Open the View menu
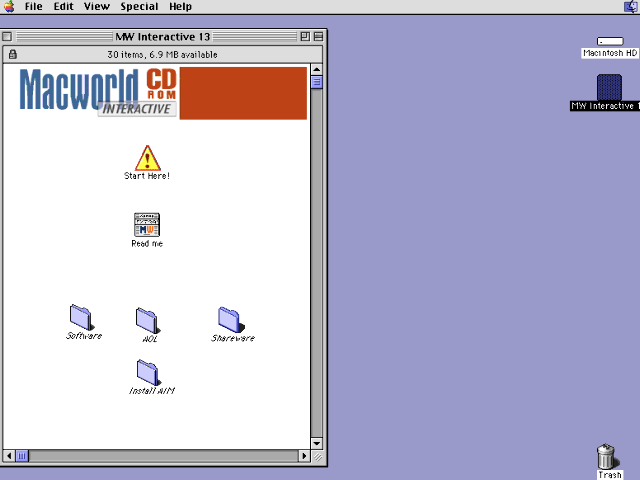Screen dimensions: 640x480 coord(97,7)
